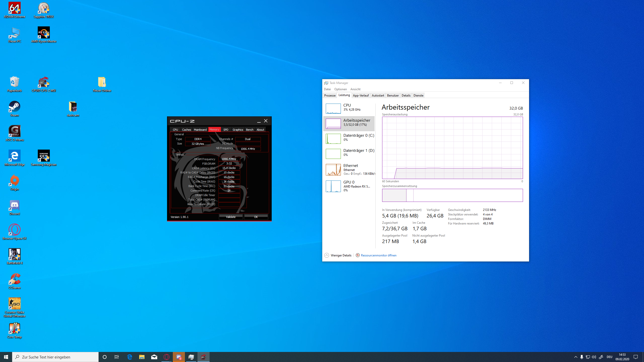Click Opera GX icon in taskbar
644x362 pixels.
(x=167, y=357)
